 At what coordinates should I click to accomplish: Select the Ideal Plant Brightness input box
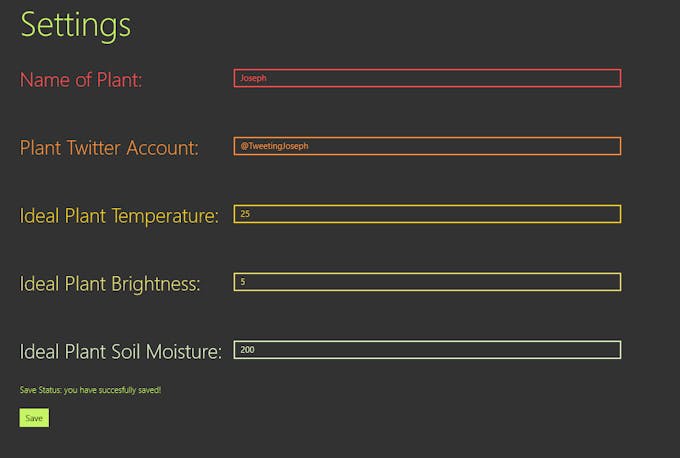pyautogui.click(x=427, y=282)
